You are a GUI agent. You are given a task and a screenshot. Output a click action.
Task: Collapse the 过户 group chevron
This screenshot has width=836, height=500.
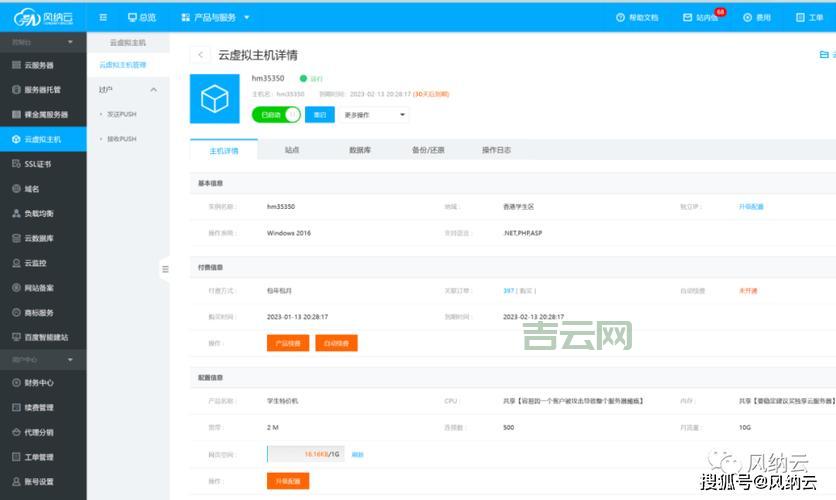[154, 90]
